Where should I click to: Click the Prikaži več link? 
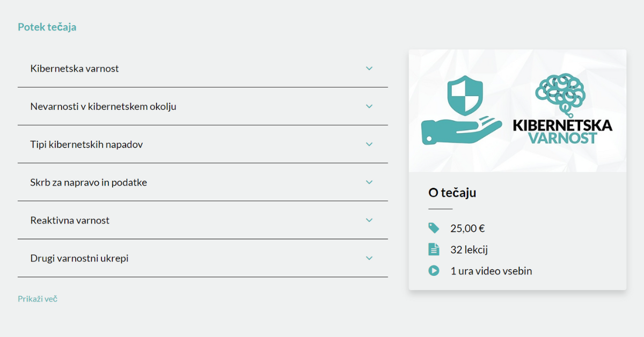[38, 299]
